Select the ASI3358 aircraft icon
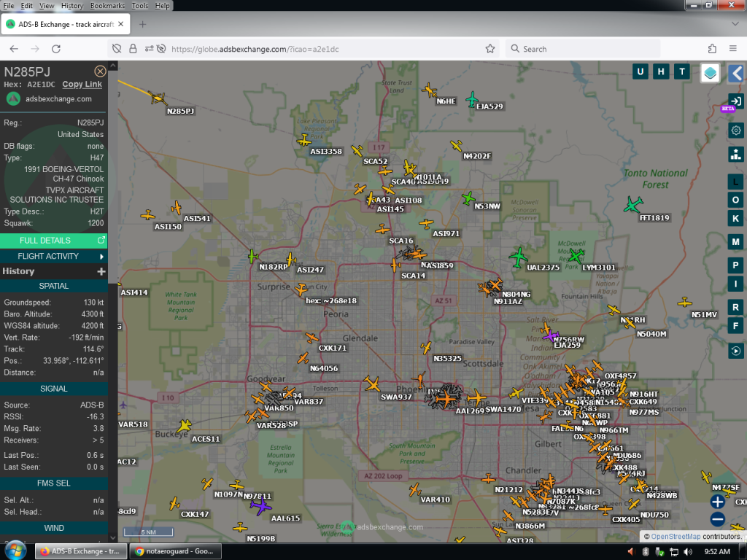 (x=304, y=141)
